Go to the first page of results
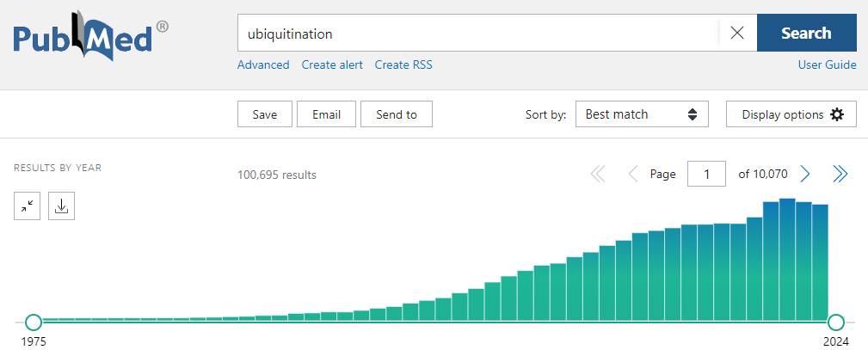868x350 pixels. coord(598,175)
